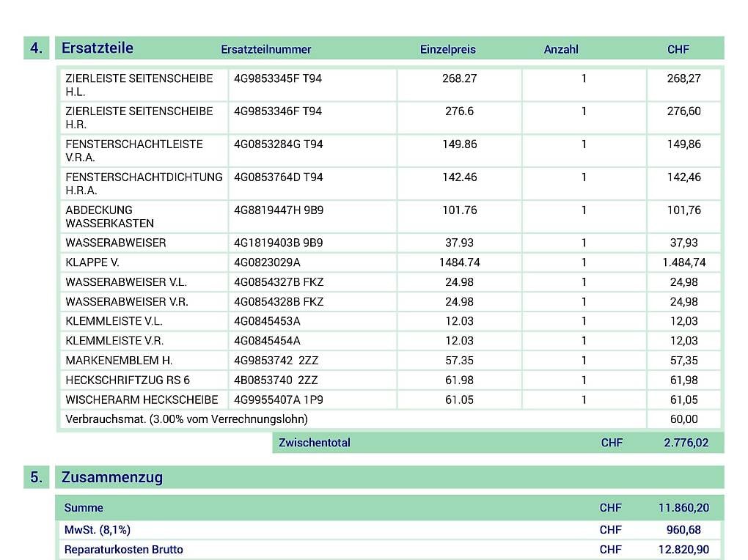
Task: Select part number 4G1819403B 9B9
Action: tap(278, 243)
